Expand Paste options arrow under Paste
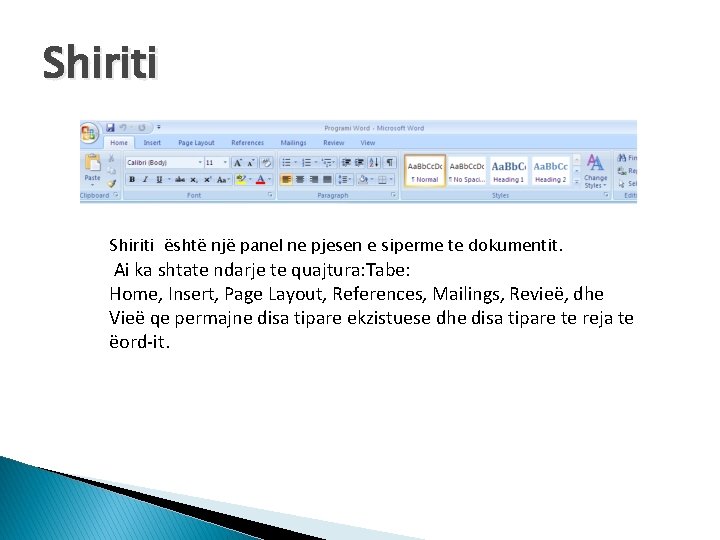 pyautogui.click(x=92, y=185)
